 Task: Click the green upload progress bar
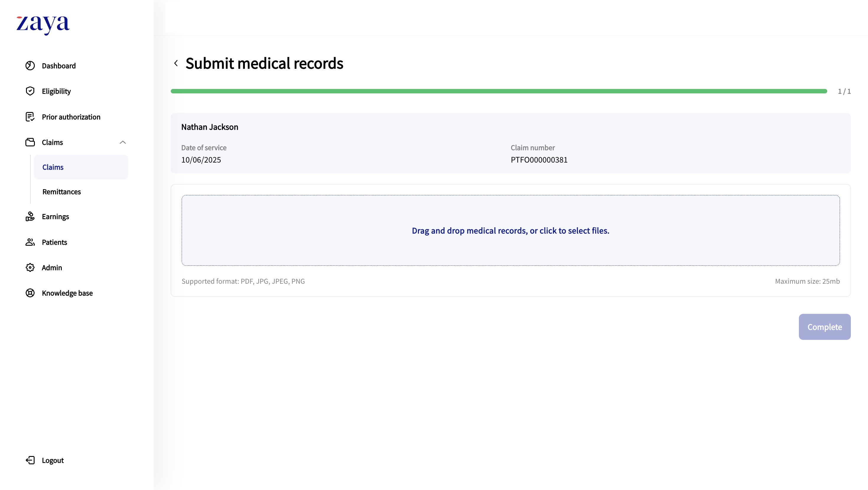499,91
